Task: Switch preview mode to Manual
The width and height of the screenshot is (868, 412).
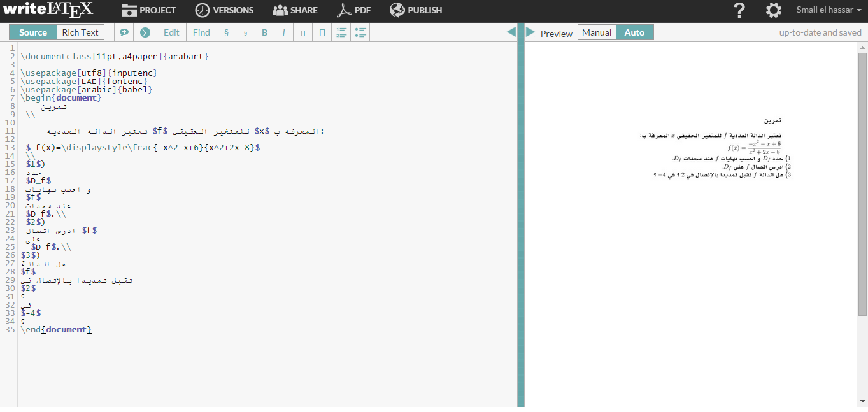Action: 596,32
